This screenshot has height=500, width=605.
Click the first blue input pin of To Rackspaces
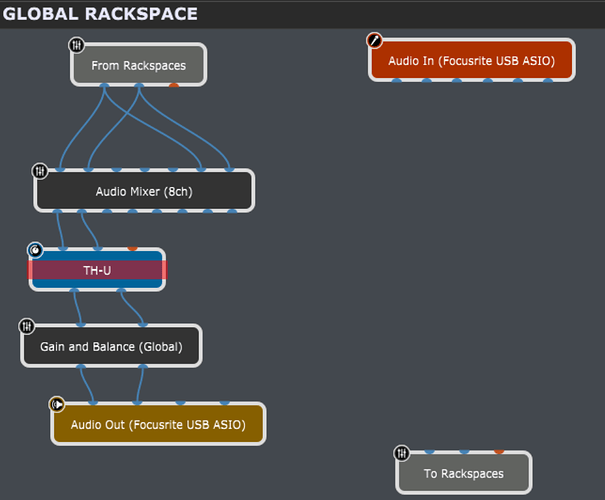point(429,451)
